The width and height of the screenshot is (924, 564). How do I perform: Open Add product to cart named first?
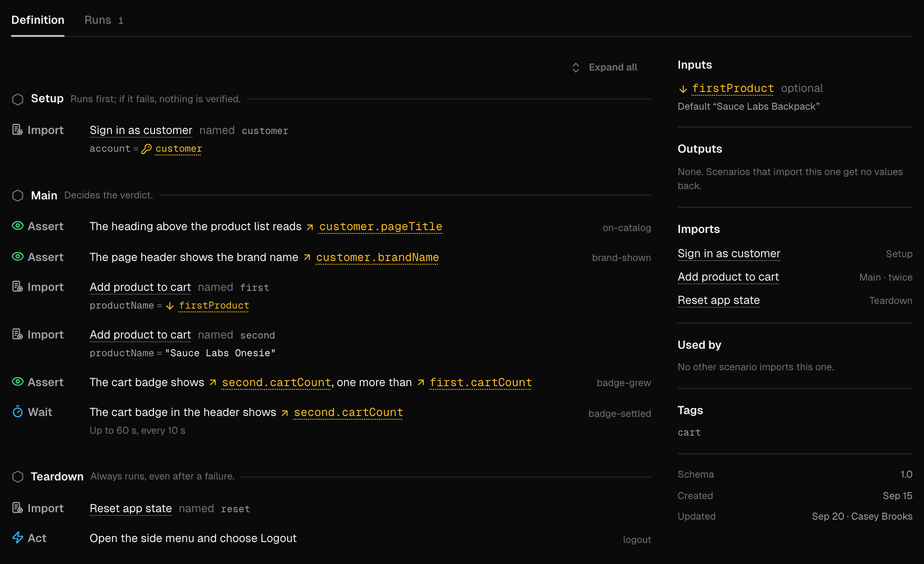point(140,287)
